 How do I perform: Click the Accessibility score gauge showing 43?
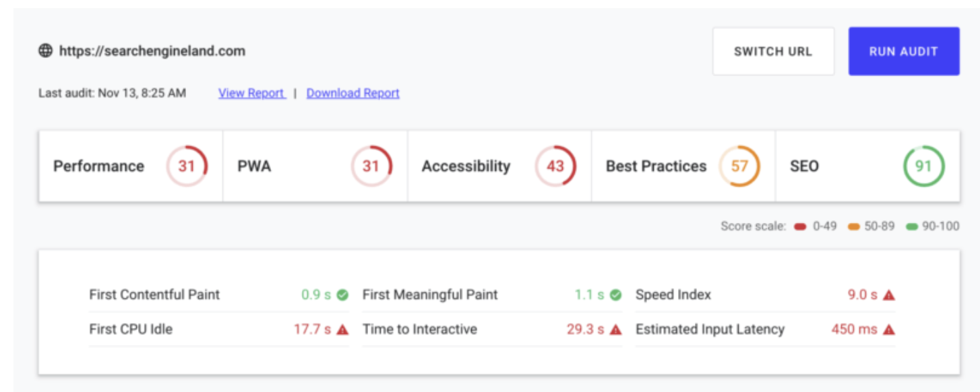coord(555,166)
